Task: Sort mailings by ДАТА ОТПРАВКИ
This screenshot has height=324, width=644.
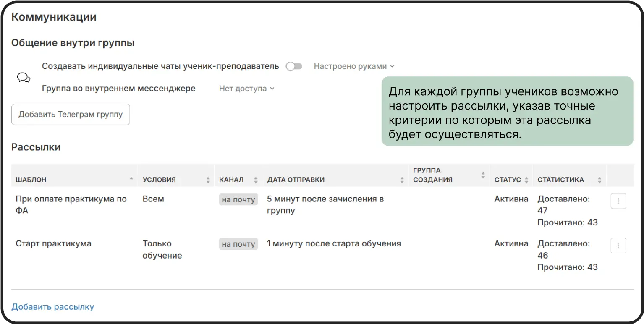Action: (401, 180)
